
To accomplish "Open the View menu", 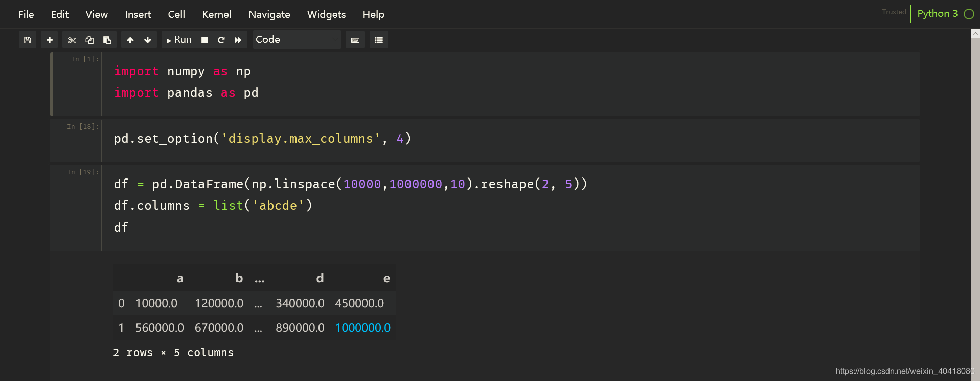I will click(x=97, y=14).
